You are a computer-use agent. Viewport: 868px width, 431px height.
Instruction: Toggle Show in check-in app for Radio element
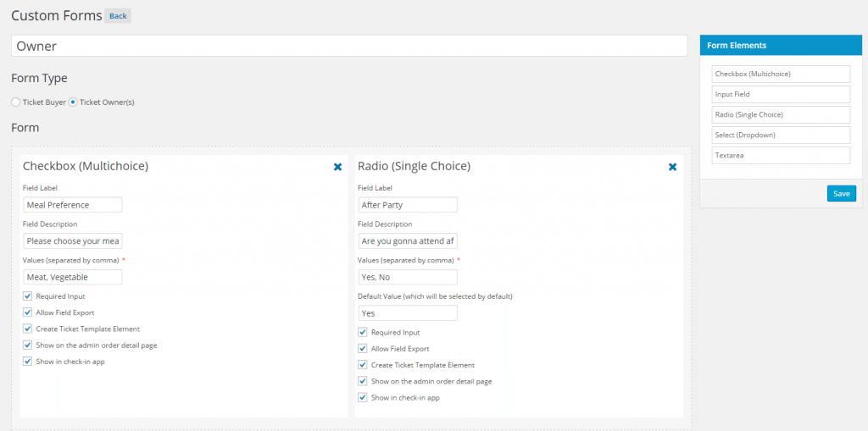(364, 397)
